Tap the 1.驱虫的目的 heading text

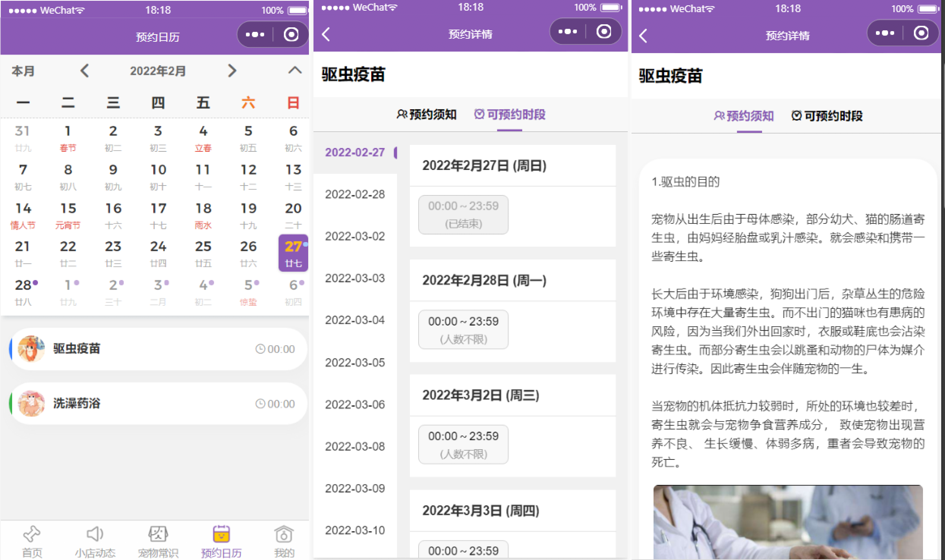tap(685, 182)
